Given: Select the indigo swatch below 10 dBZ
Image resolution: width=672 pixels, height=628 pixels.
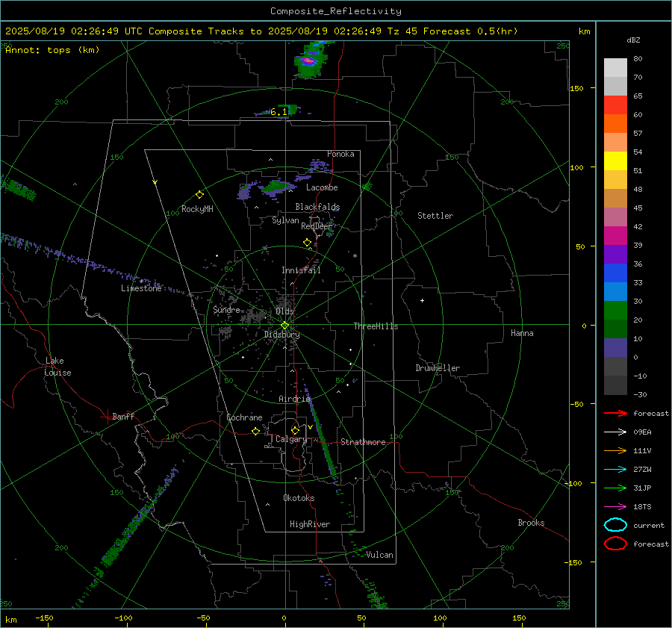Looking at the screenshot, I should click(615, 348).
